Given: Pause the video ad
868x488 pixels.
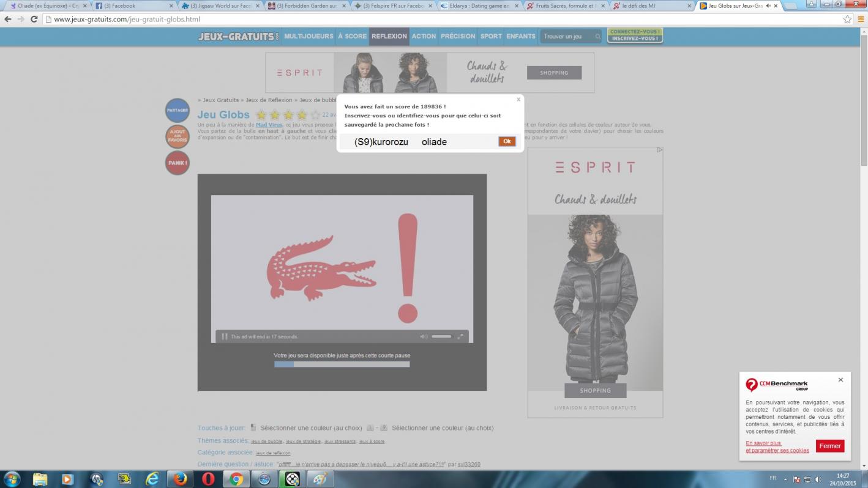Looking at the screenshot, I should coord(225,336).
